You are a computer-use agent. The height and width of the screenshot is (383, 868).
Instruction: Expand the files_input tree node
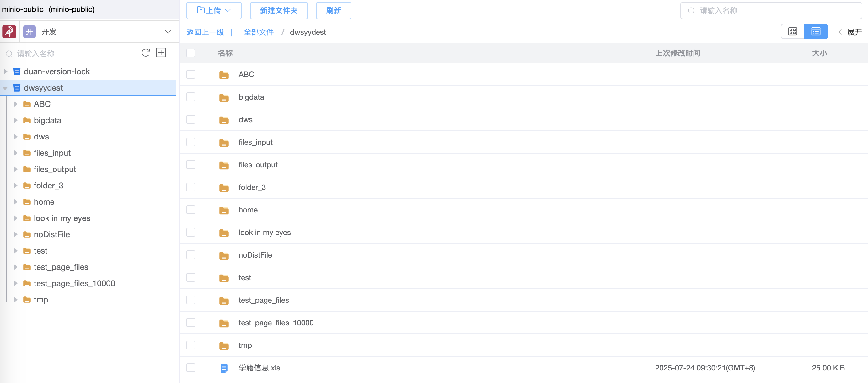[x=15, y=153]
